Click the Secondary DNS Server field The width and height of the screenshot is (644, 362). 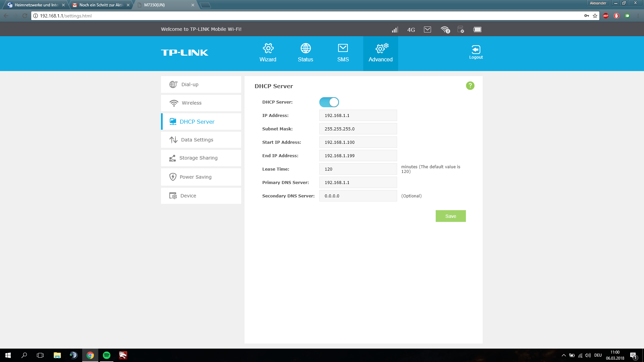point(358,196)
